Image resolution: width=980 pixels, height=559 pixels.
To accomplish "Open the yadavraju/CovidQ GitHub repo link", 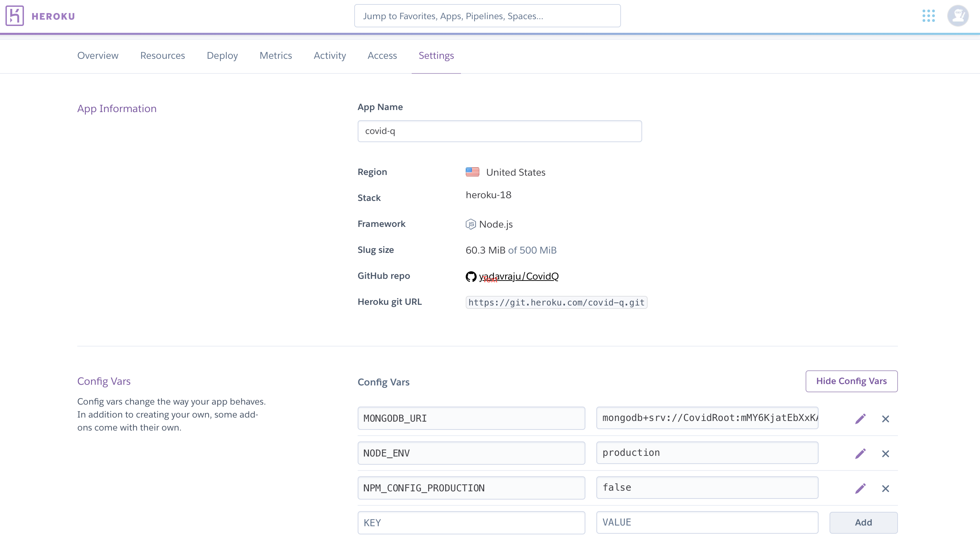I will click(x=519, y=276).
